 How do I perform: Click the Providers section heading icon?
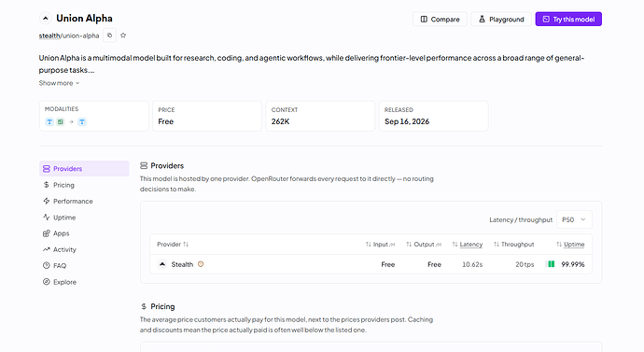144,165
